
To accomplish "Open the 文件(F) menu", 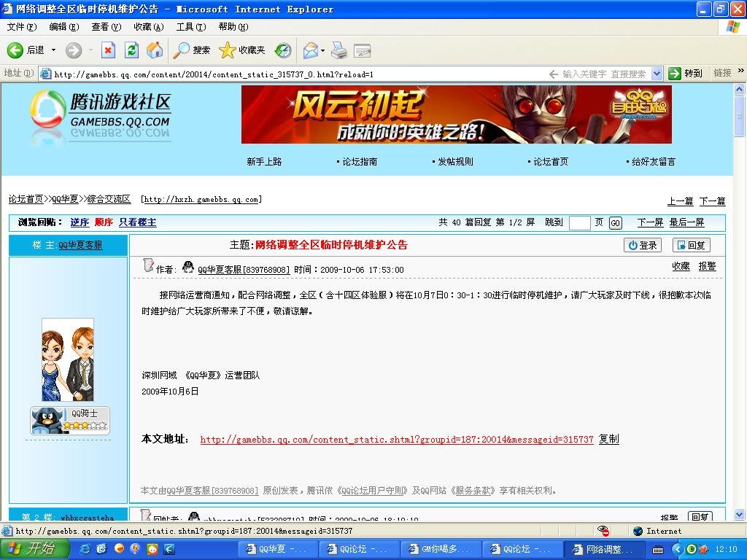I will tap(21, 27).
